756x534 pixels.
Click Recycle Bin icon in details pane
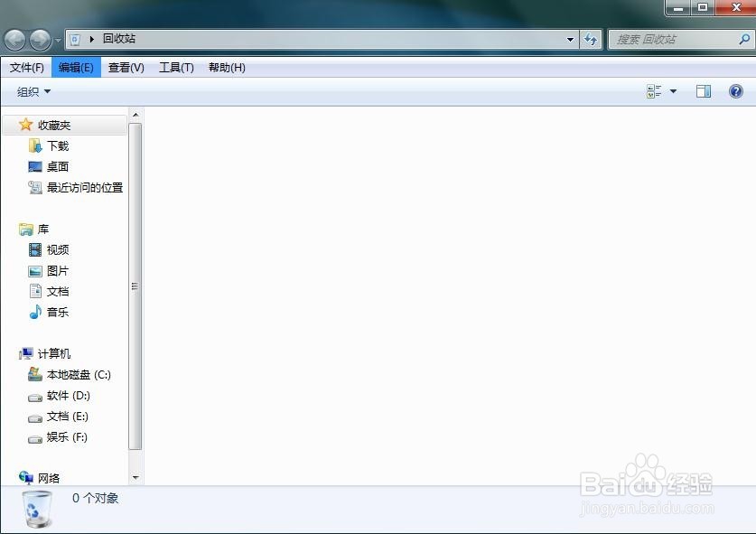[37, 509]
